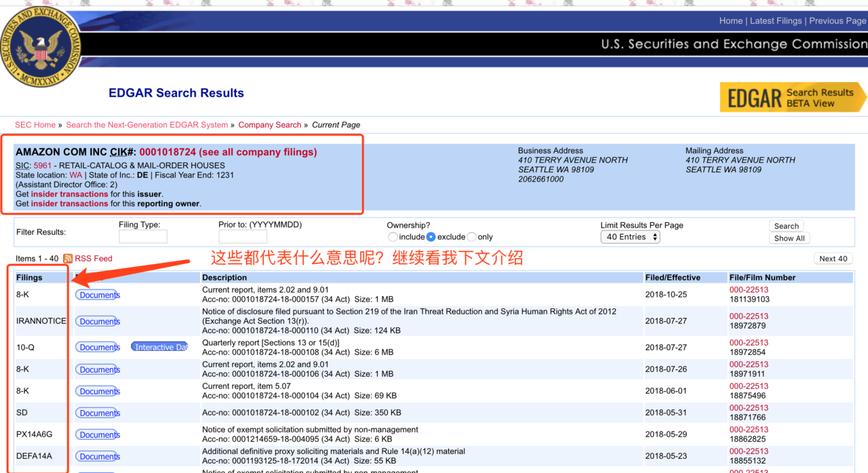The width and height of the screenshot is (868, 473).
Task: Click the Filing Type input field
Action: pos(143,237)
